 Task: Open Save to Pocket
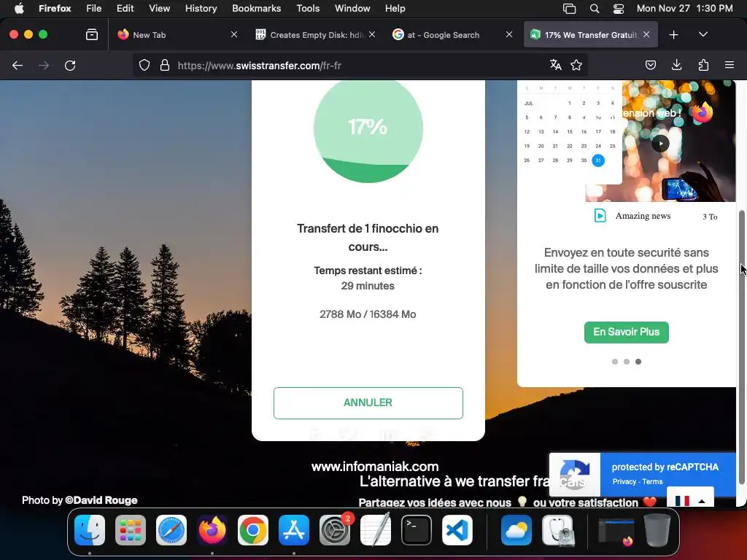[650, 65]
